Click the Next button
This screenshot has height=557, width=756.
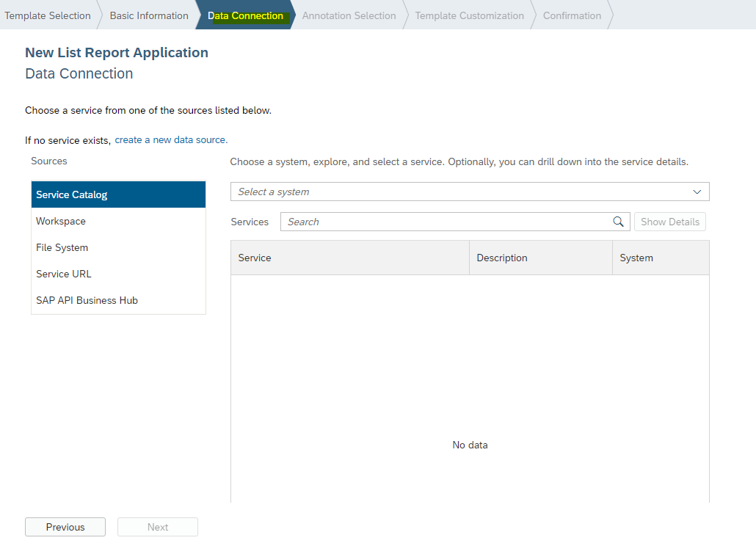158,527
